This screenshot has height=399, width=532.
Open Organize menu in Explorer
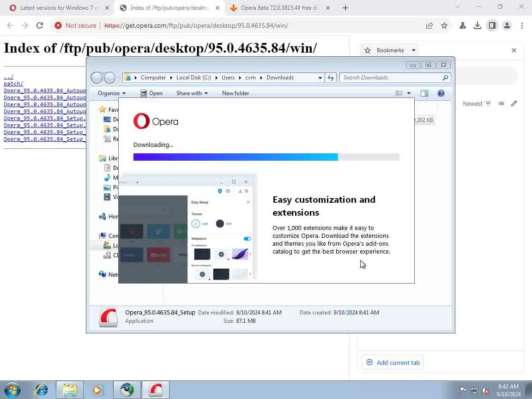click(112, 93)
